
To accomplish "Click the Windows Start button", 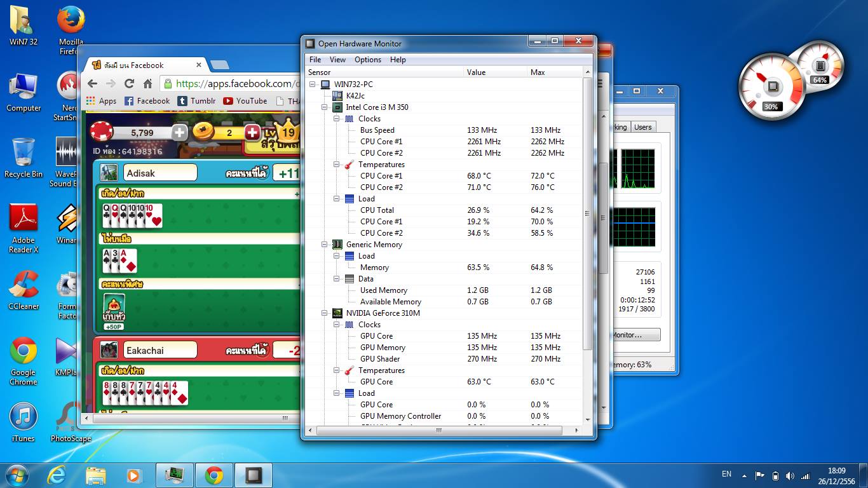I will point(16,475).
